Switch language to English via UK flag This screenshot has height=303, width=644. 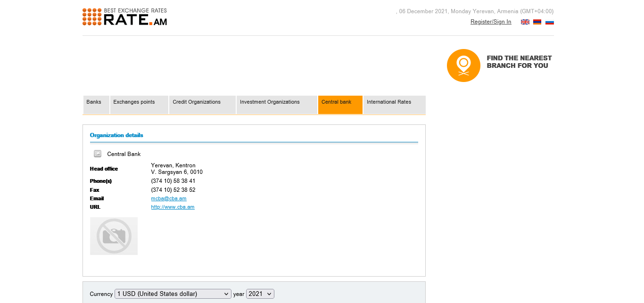[525, 22]
